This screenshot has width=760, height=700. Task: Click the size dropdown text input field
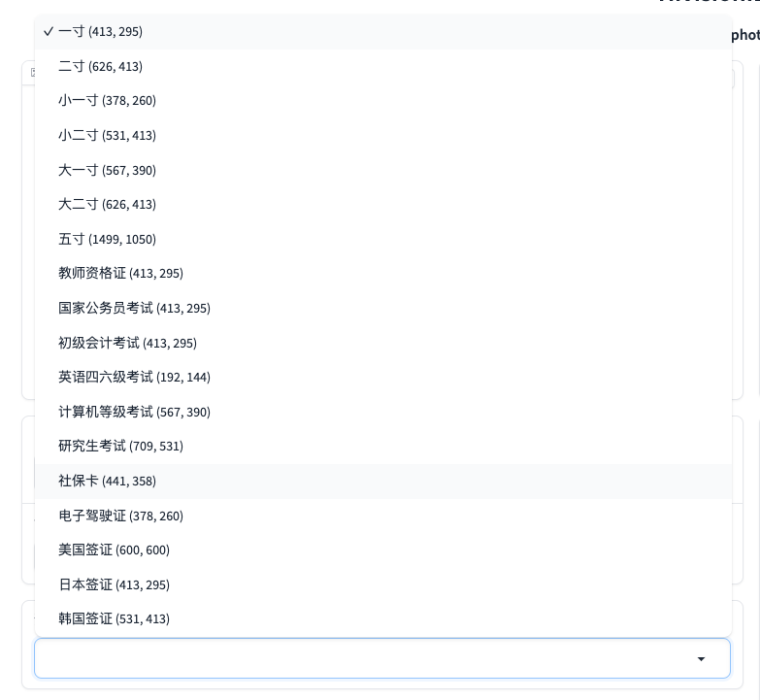(359, 658)
